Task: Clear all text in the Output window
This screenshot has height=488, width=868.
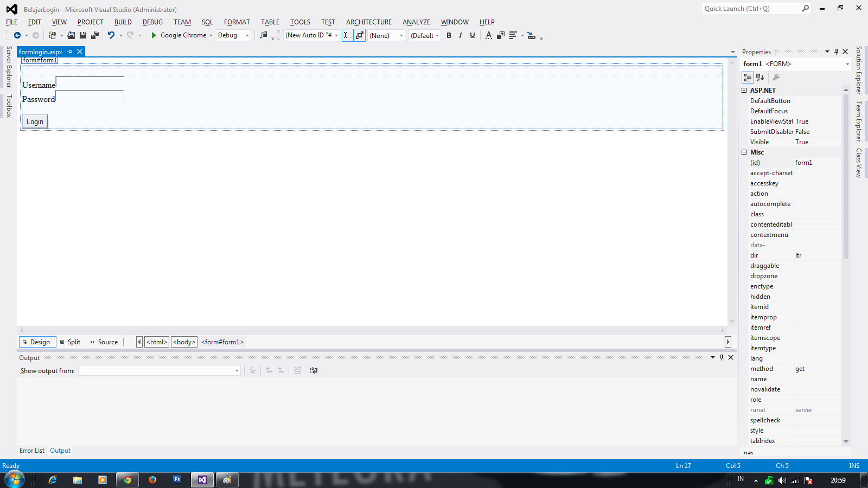Action: pyautogui.click(x=298, y=370)
